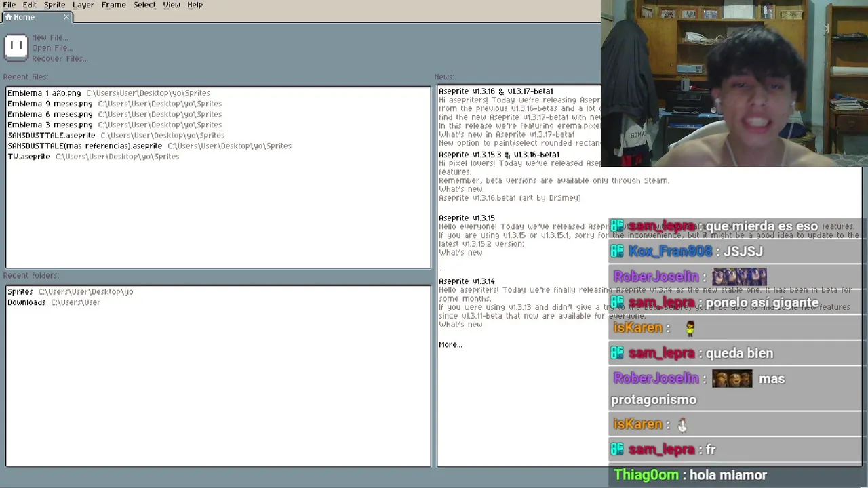Image resolution: width=868 pixels, height=488 pixels.
Task: Click the Aseprite logo icon
Action: pyautogui.click(x=16, y=47)
